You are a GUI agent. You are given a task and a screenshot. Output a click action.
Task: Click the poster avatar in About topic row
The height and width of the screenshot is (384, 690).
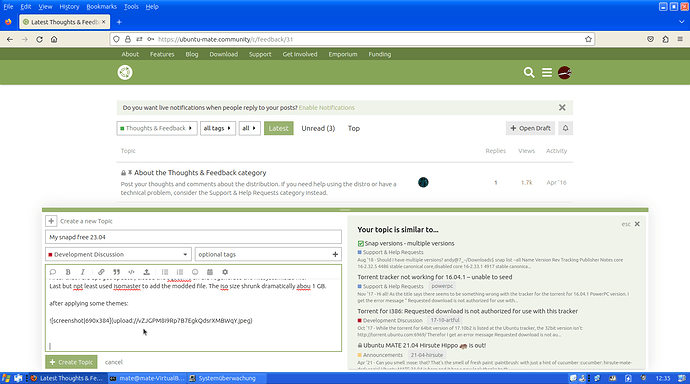click(x=423, y=182)
